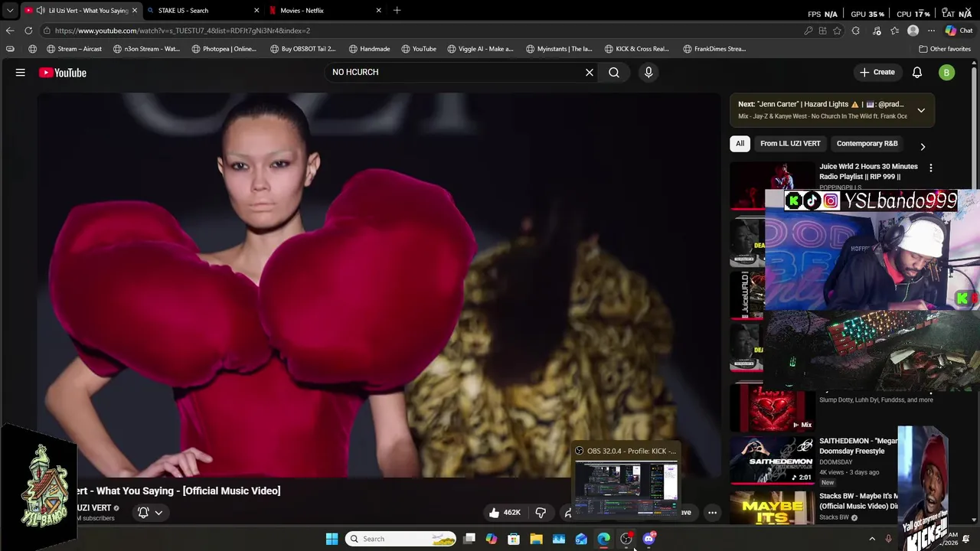980x551 pixels.
Task: Reload the current page
Action: [x=28, y=31]
